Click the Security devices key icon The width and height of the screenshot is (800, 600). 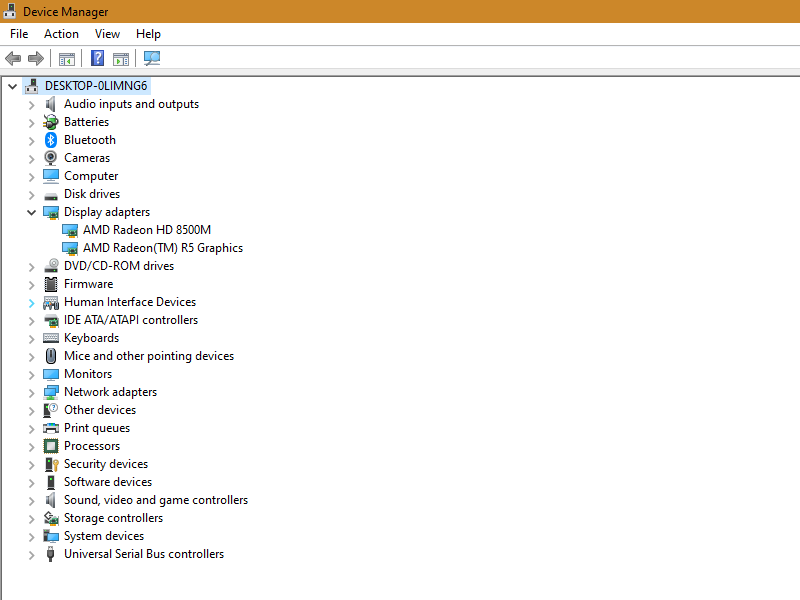pos(52,464)
